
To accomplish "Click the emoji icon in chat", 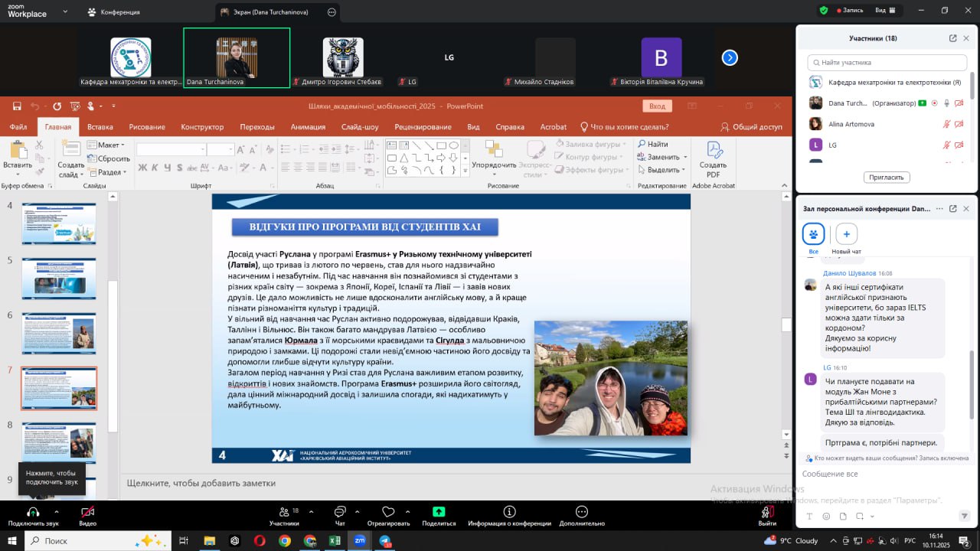I will click(826, 517).
